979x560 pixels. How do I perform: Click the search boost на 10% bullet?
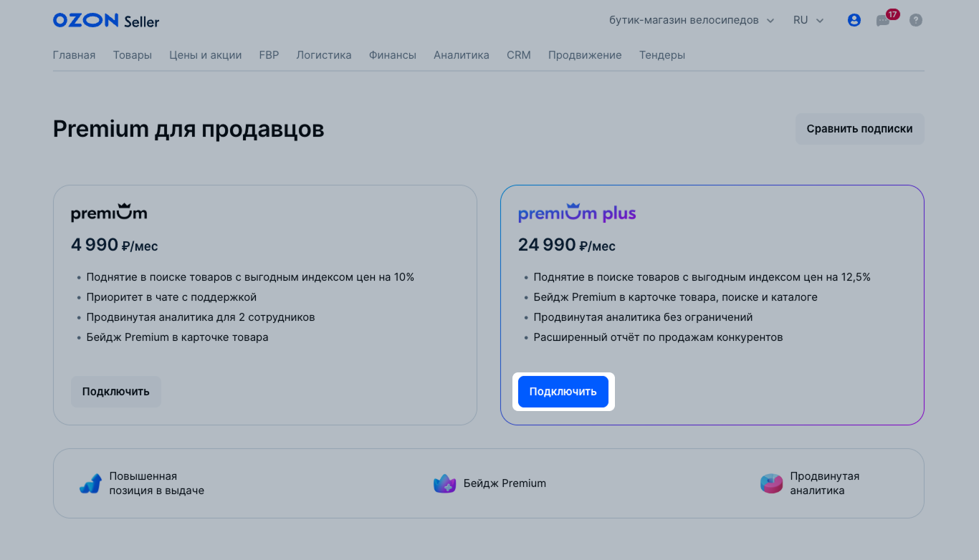point(250,277)
